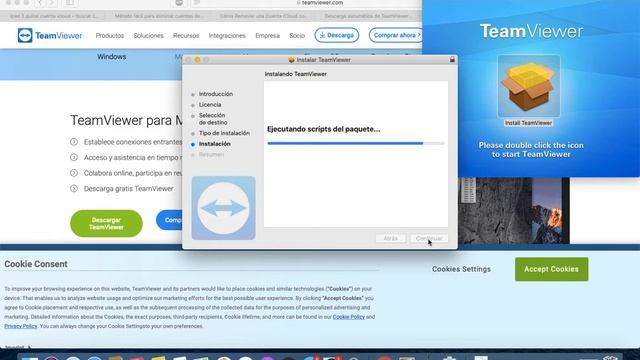Click Instalación step in installer sidebar
The width and height of the screenshot is (640, 360).
point(214,144)
